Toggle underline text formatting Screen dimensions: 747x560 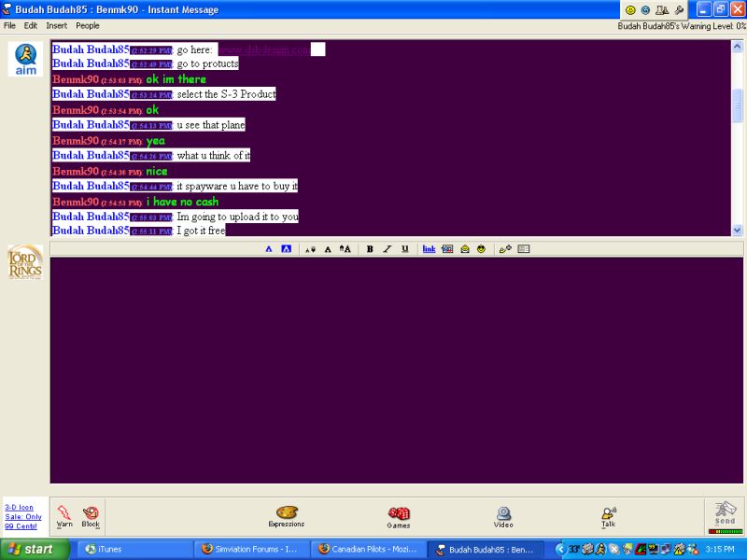pyautogui.click(x=404, y=249)
